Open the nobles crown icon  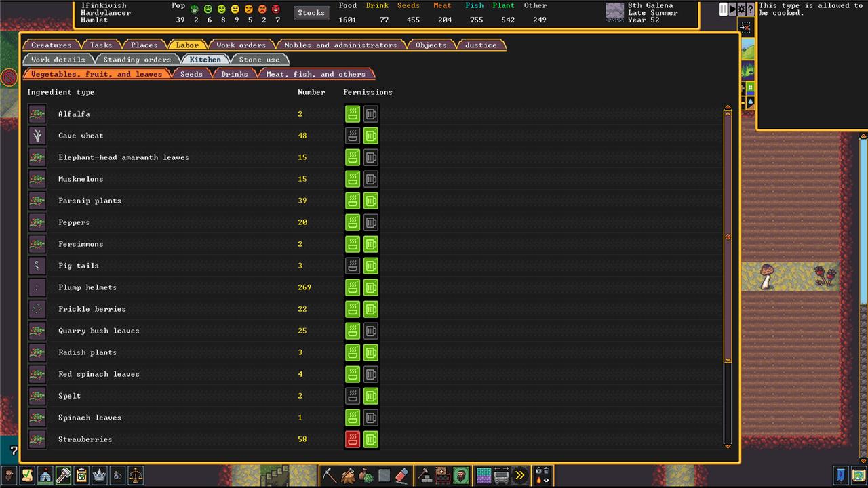[x=99, y=475]
